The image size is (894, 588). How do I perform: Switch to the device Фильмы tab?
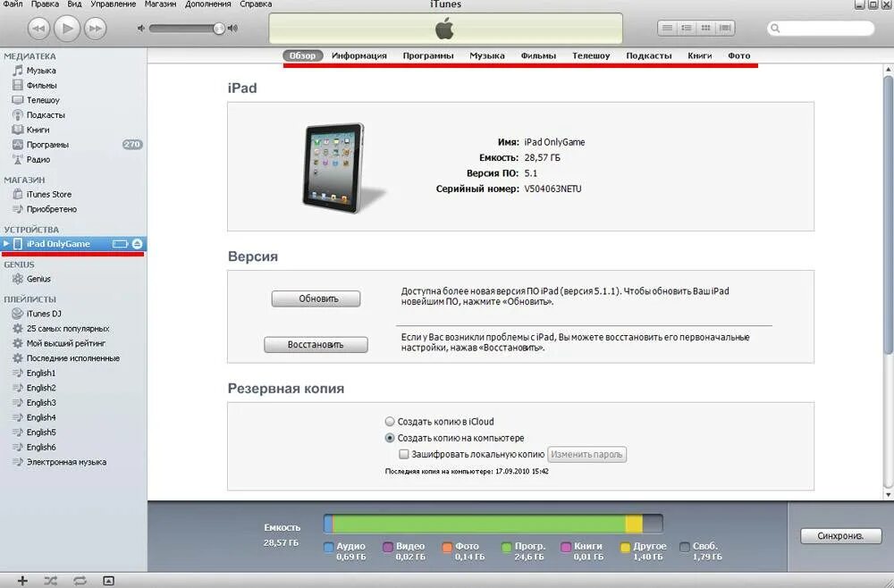538,55
